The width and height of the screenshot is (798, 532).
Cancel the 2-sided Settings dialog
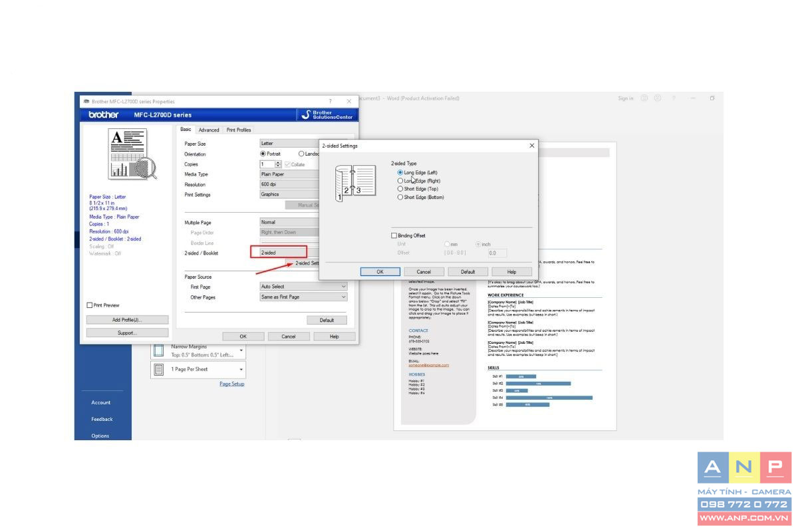(x=424, y=272)
